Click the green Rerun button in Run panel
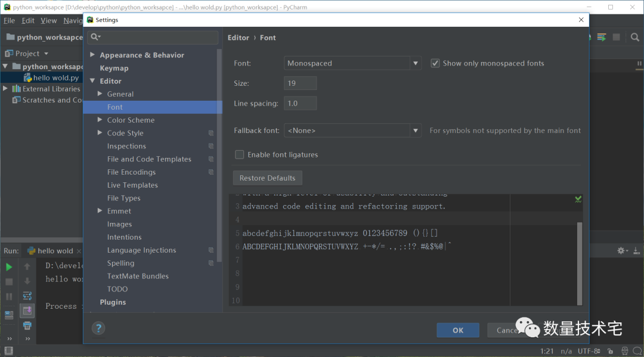 [x=9, y=267]
